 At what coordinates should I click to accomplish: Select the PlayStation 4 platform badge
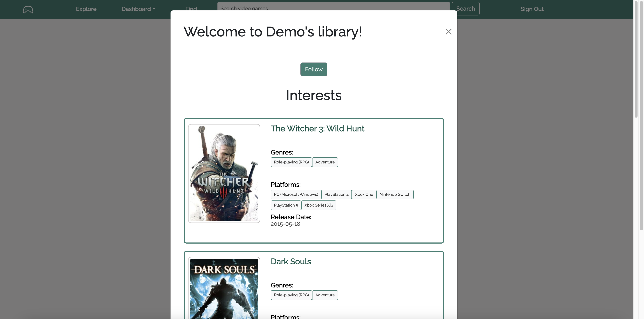click(336, 194)
